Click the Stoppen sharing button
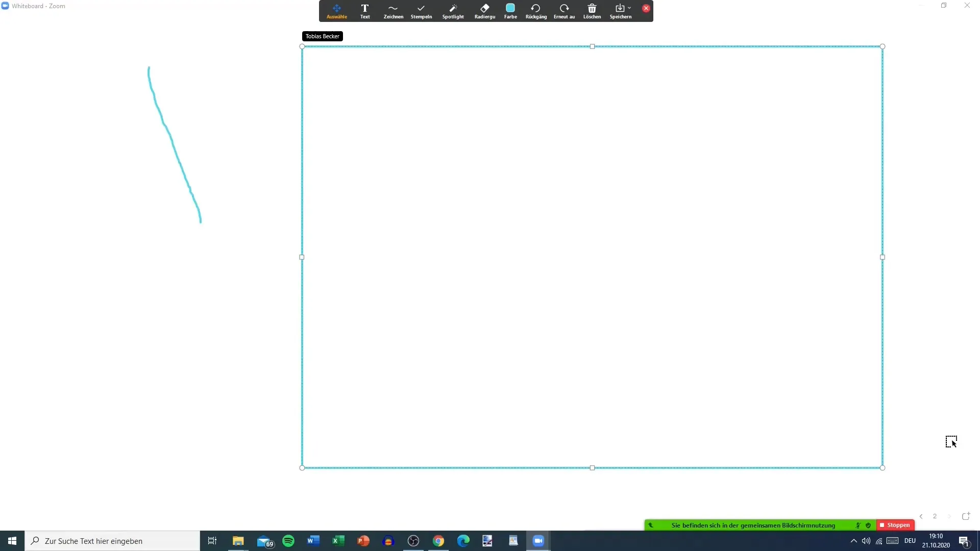The image size is (980, 551). click(895, 525)
